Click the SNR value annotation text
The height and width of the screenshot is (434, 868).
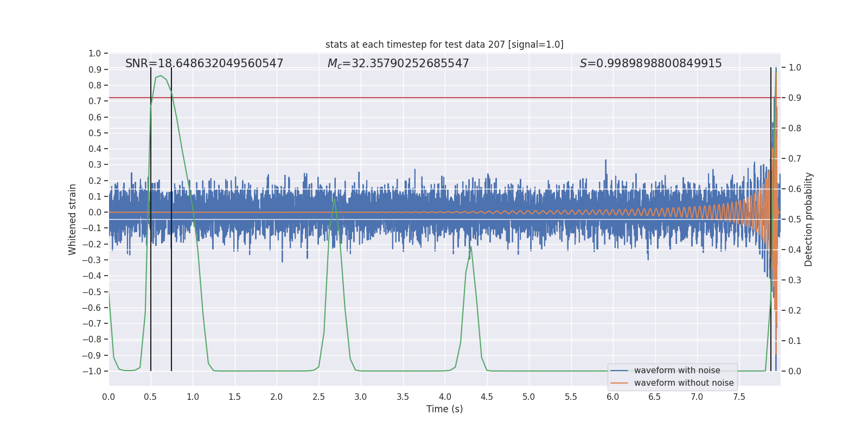[204, 63]
